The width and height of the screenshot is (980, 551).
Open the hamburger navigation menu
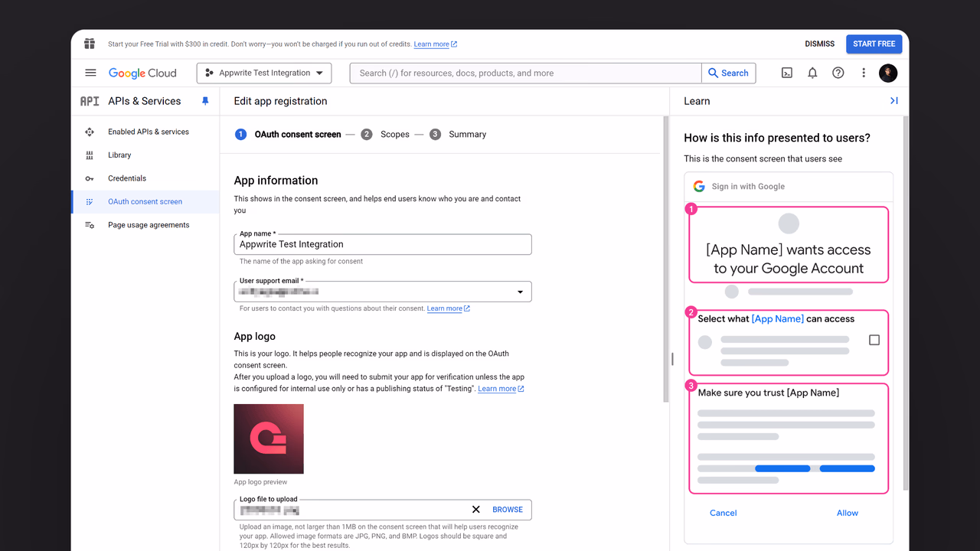(90, 73)
